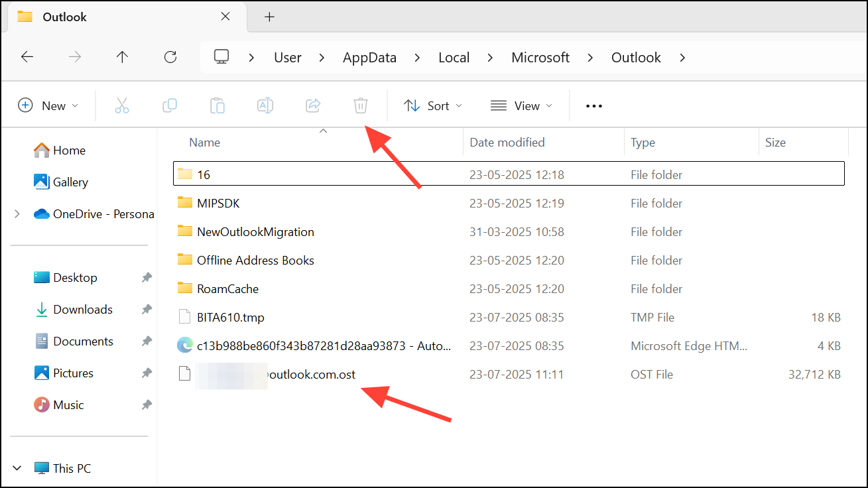Image resolution: width=868 pixels, height=488 pixels.
Task: Click the PC monitor icon in address bar
Action: click(221, 57)
